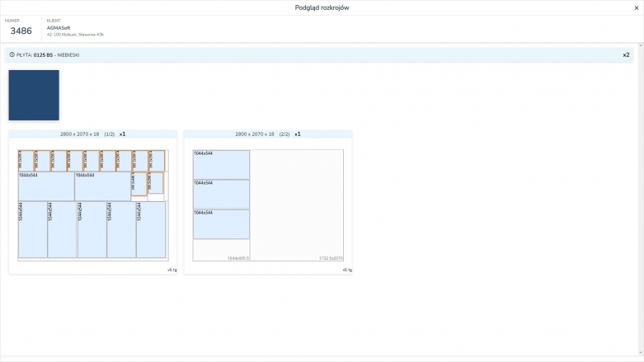
Task: Open order number 3486
Action: 21,31
